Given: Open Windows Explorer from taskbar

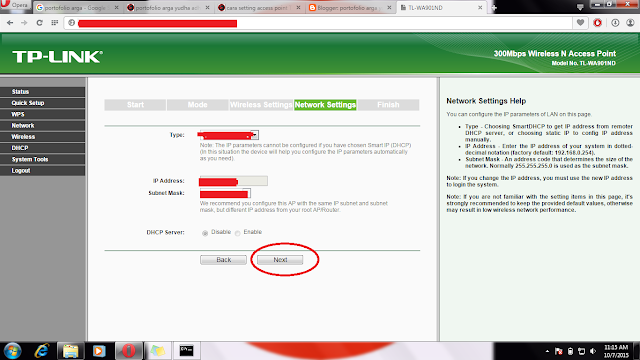Looking at the screenshot, I should (x=70, y=351).
